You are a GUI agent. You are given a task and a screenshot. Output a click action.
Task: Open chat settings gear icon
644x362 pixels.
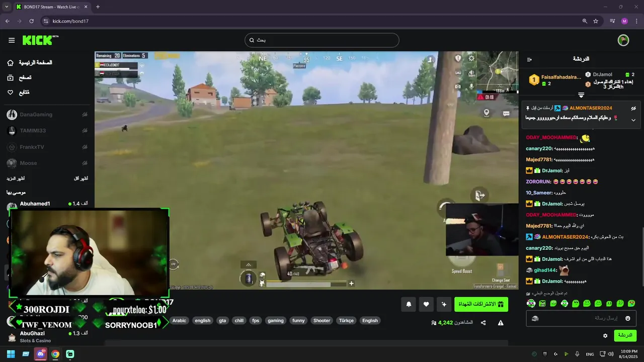(605, 336)
